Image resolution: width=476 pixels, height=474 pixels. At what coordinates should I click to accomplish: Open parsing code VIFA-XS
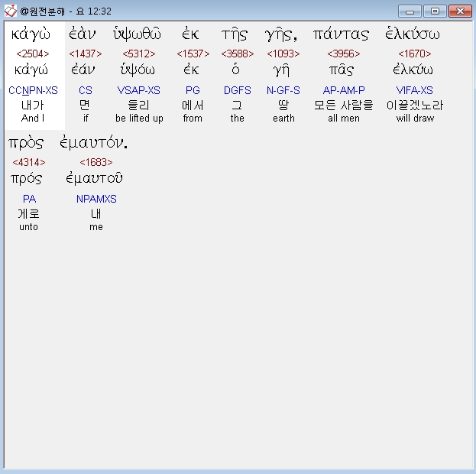tap(415, 90)
